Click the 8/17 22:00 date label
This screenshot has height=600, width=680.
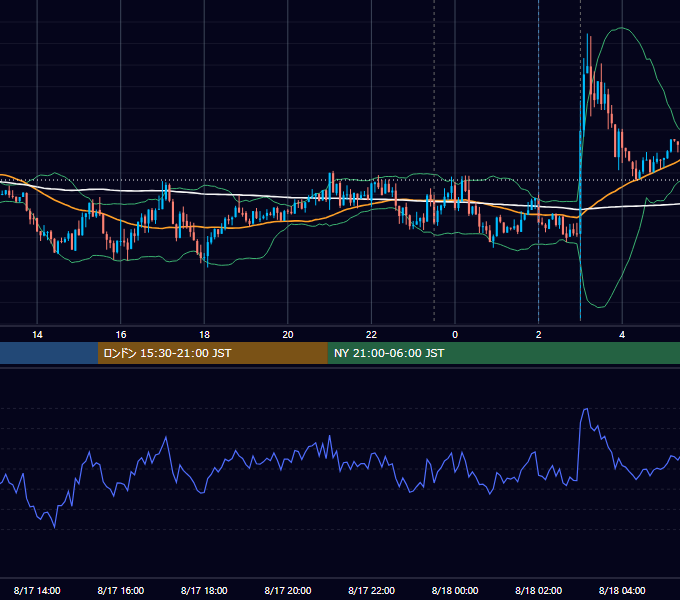[371, 590]
